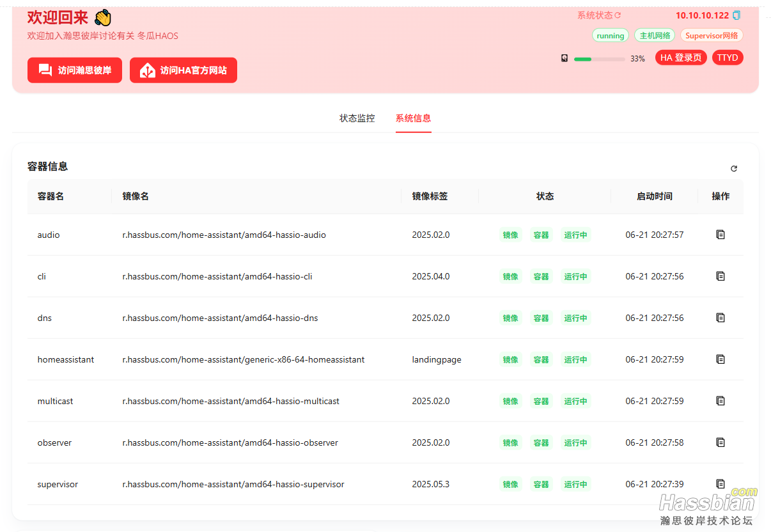Click start time 06-21 20:27:58
The image size is (771, 532).
tap(655, 442)
